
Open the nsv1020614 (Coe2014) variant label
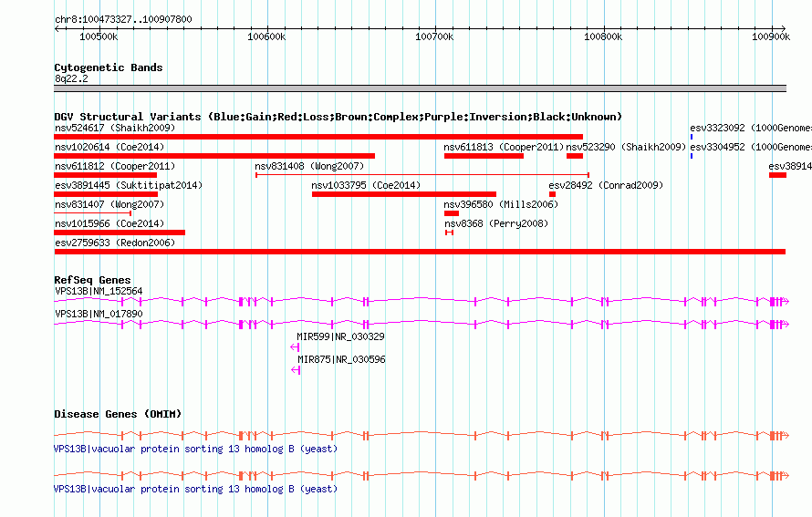[109, 147]
